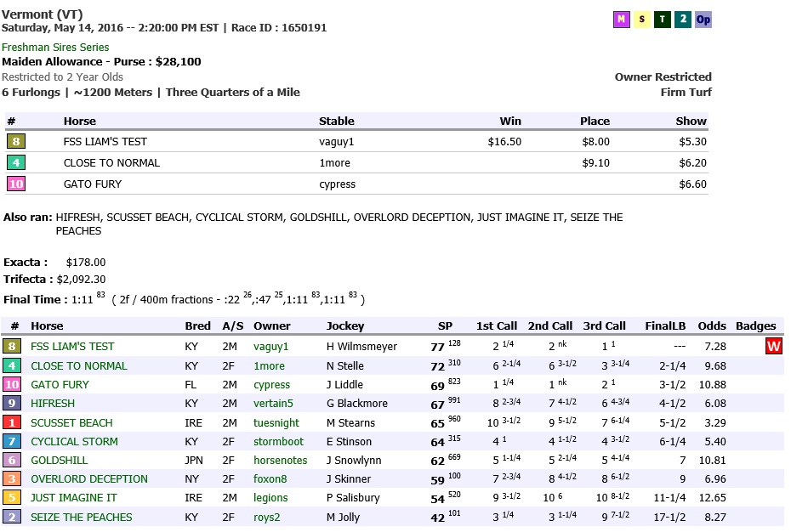
Task: Visit owner tuesnight's stable page
Action: (x=276, y=423)
